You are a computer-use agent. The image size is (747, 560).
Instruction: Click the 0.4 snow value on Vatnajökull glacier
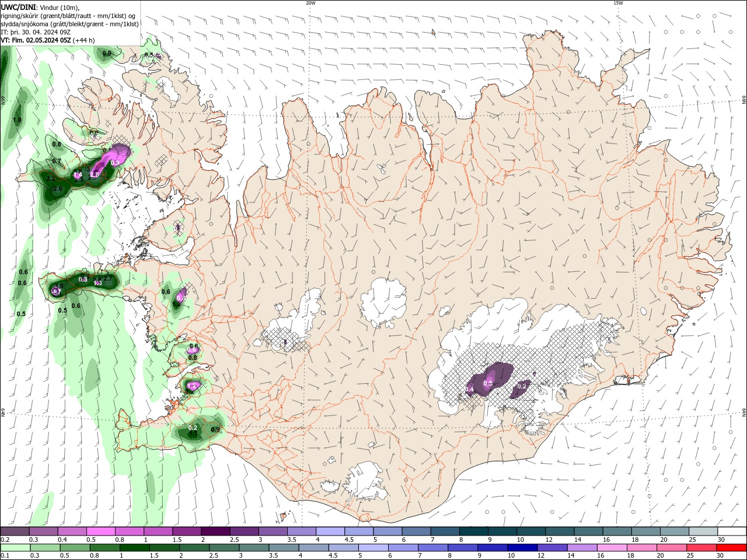(x=470, y=389)
